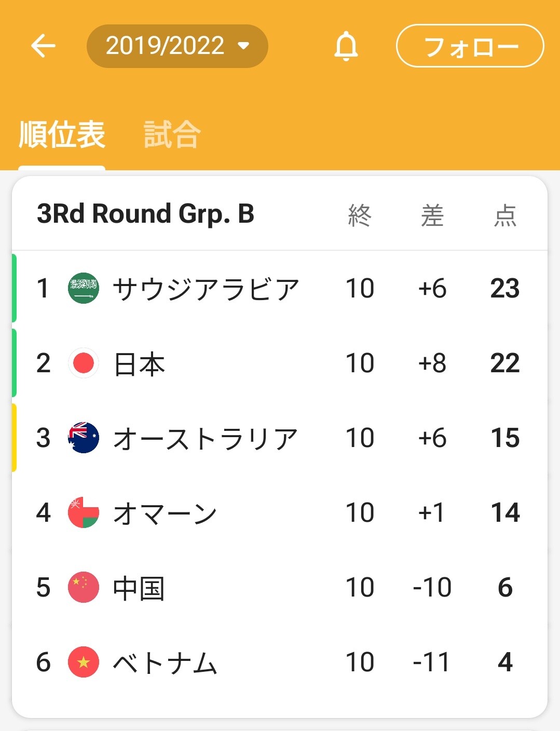Screen dimensions: 560x731
Task: Click the dropdown arrow beside 2019/2022
Action: (x=243, y=46)
